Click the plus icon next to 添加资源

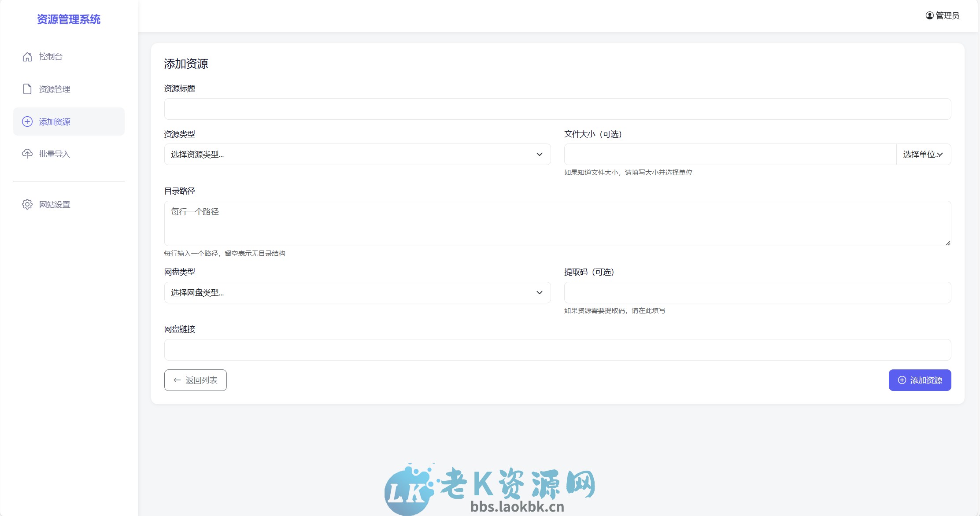27,122
